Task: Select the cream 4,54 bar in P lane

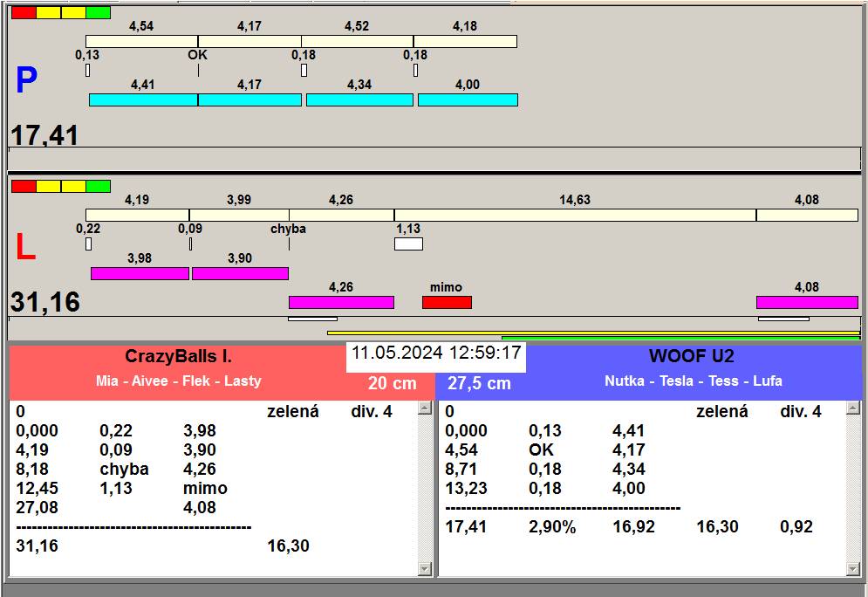Action: pyautogui.click(x=141, y=42)
